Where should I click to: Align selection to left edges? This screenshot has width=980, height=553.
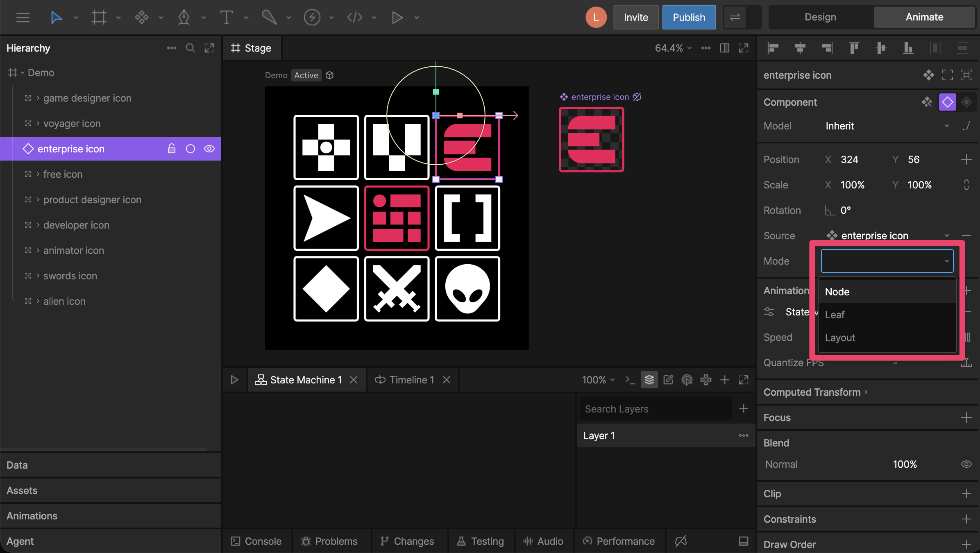[x=773, y=48]
